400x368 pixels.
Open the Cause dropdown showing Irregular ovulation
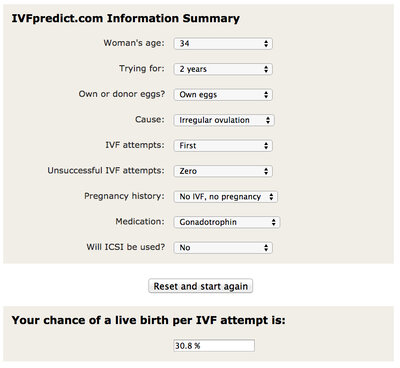[x=224, y=120]
